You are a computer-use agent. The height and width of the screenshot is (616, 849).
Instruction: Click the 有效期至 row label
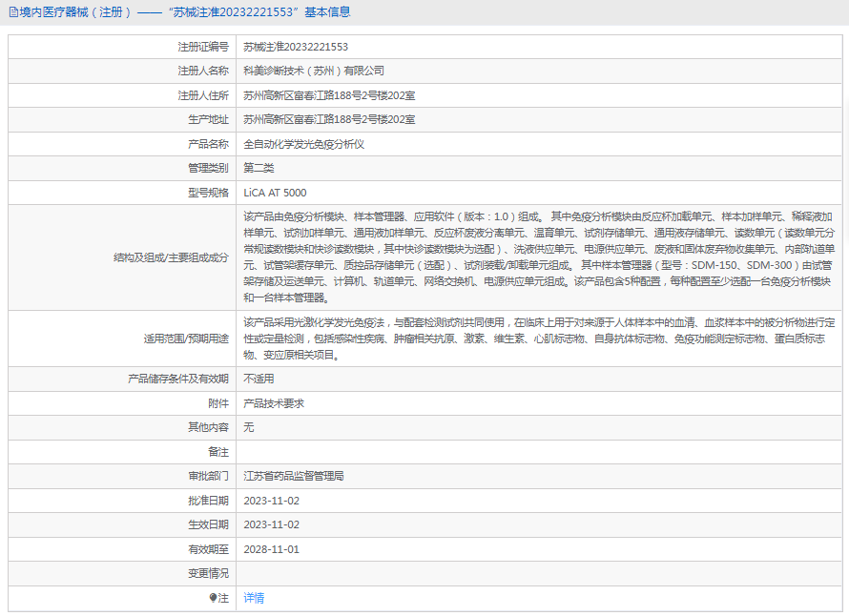(x=208, y=549)
